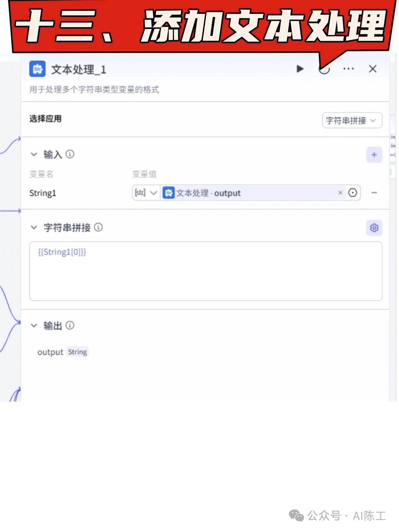This screenshot has width=399, height=532.
Task: Click the node description 用于处理多个字符串类型变量的格式
Action: click(94, 90)
